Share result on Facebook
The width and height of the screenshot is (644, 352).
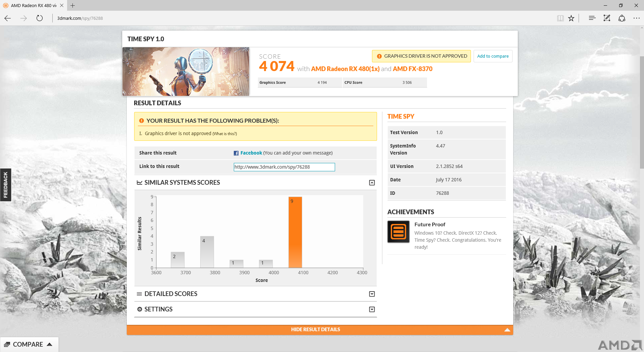(251, 153)
